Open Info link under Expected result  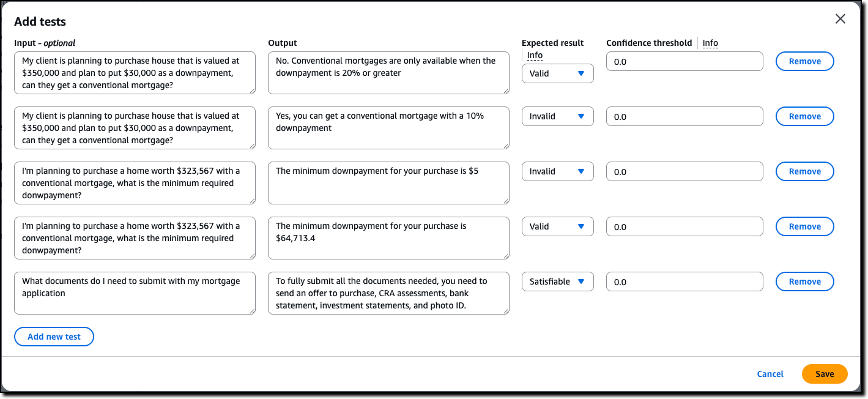[x=535, y=55]
